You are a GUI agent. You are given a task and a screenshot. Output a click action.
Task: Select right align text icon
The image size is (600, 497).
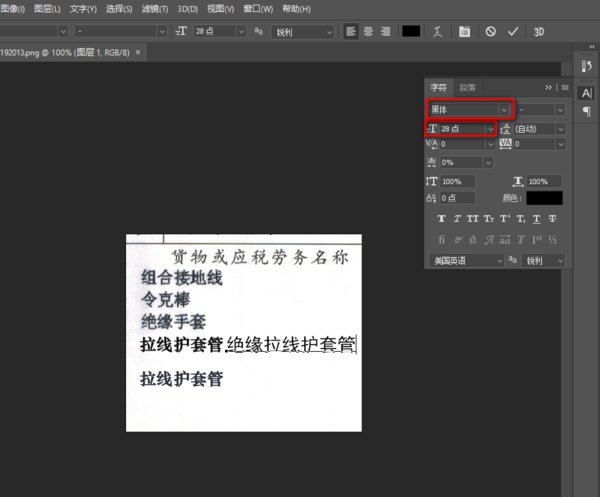coord(385,31)
